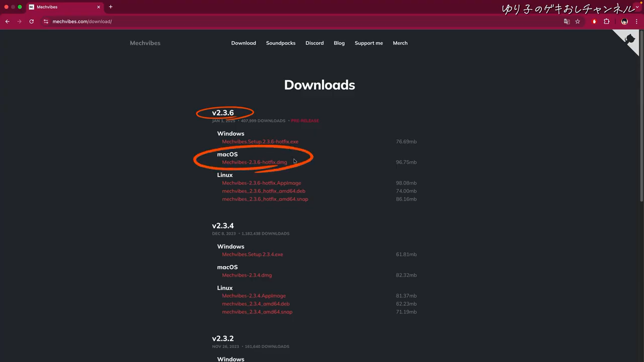Go to the Discord nav link
Screen dimensions: 644x362
pos(314,43)
